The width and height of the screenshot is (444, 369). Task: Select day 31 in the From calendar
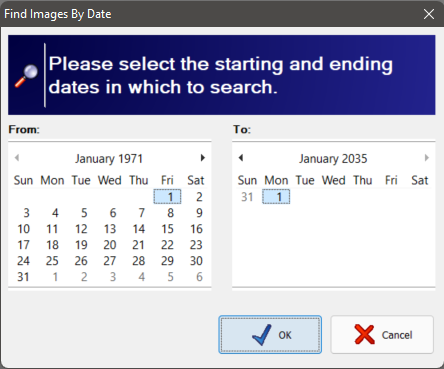pos(23,277)
